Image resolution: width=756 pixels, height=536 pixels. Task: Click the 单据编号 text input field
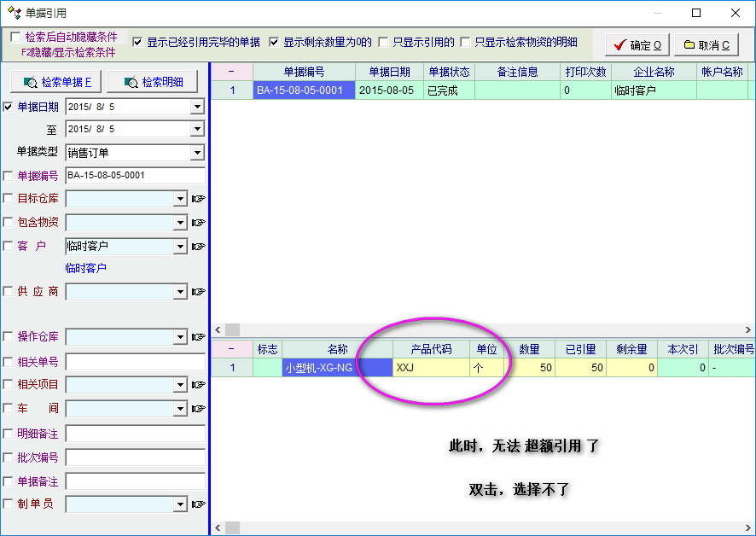[135, 176]
